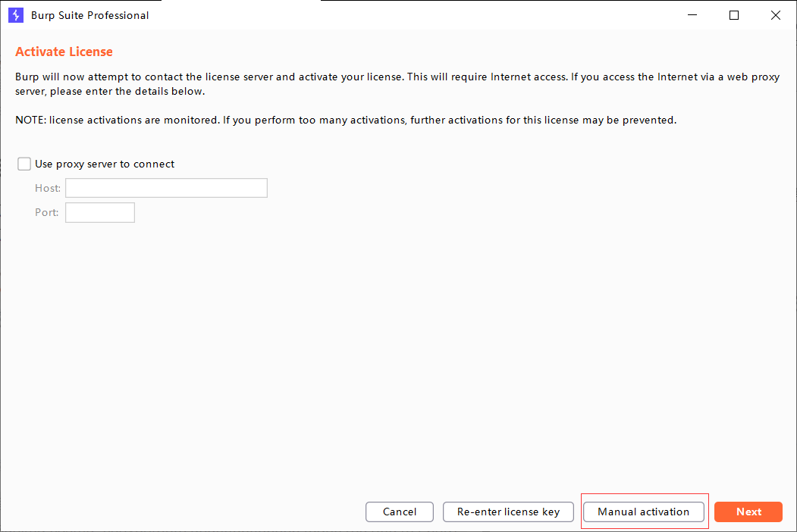Screen dimensions: 797x532
Task: Choose Manual activation button
Action: coord(644,512)
